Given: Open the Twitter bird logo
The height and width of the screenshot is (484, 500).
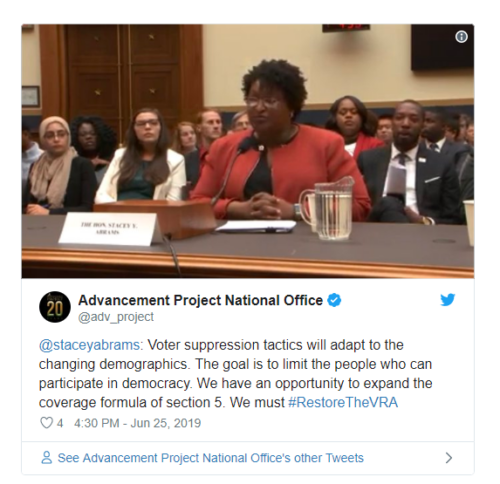Looking at the screenshot, I should click(x=447, y=300).
